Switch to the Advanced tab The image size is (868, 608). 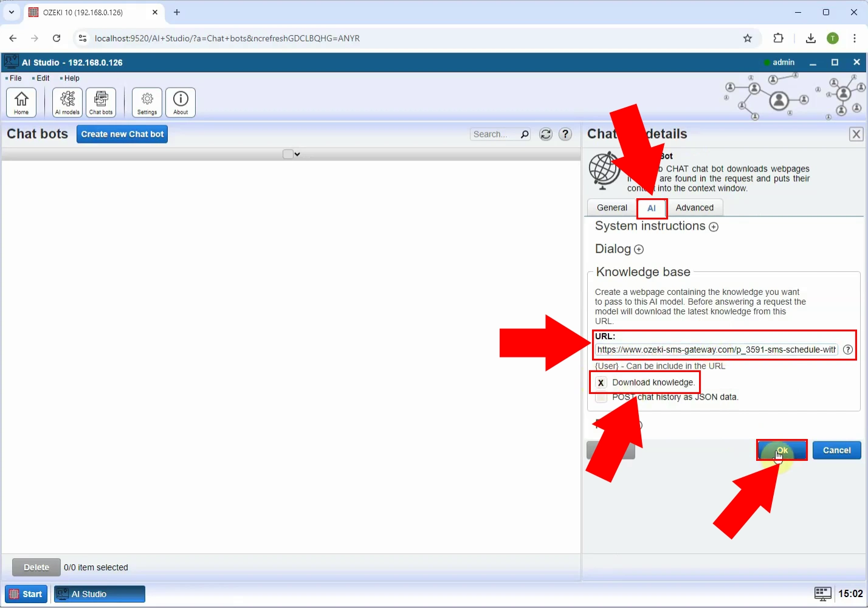coord(695,208)
